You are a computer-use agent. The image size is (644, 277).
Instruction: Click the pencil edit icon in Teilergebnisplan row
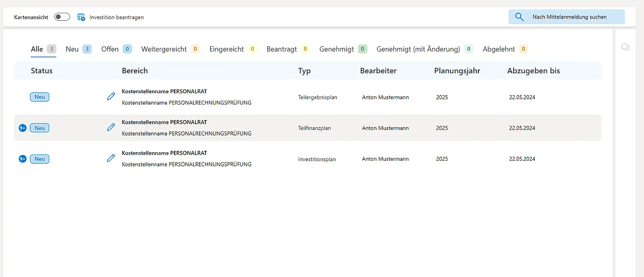click(111, 96)
